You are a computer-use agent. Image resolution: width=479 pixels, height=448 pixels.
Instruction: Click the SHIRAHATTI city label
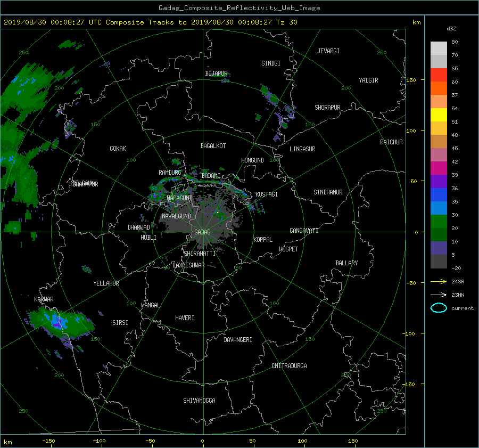click(200, 254)
